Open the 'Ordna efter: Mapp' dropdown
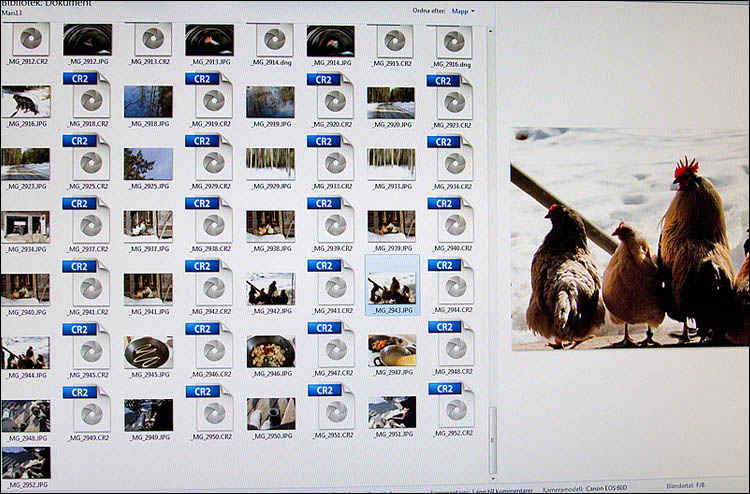This screenshot has height=494, width=750. [x=463, y=11]
